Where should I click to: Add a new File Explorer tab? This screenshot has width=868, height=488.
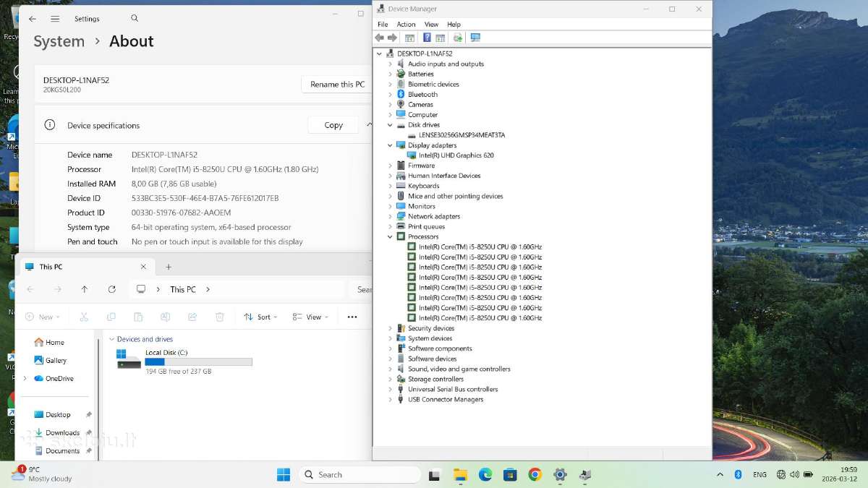(169, 267)
